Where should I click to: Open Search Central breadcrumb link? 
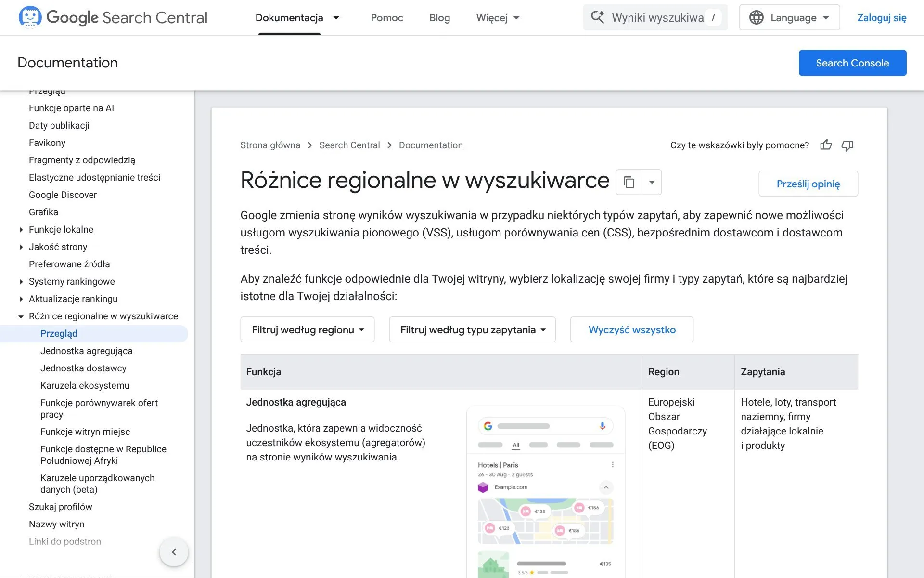point(349,145)
